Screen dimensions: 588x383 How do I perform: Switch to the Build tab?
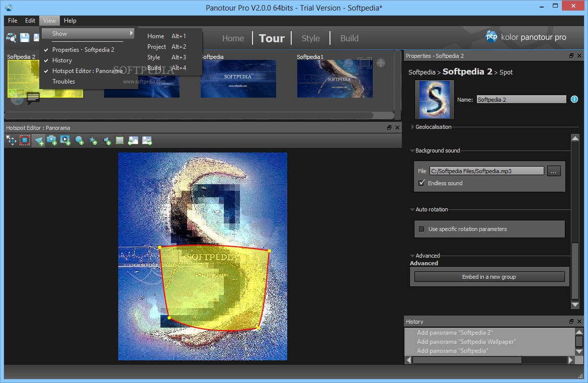[349, 38]
